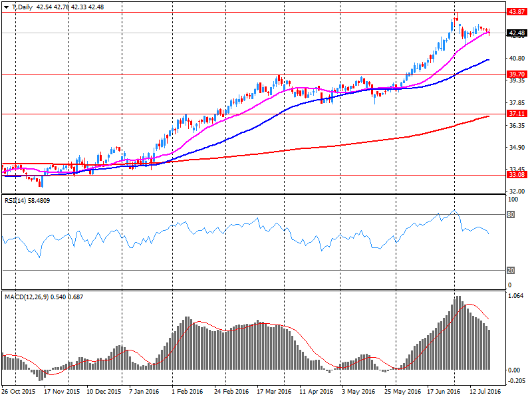Click the T,Daily chart title text

tap(22, 7)
